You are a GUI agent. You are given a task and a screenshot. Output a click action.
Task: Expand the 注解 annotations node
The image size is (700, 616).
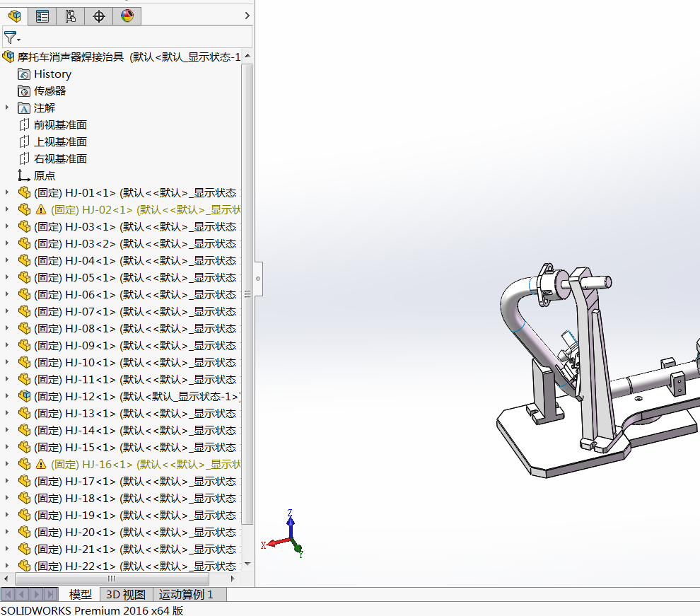pos(6,107)
